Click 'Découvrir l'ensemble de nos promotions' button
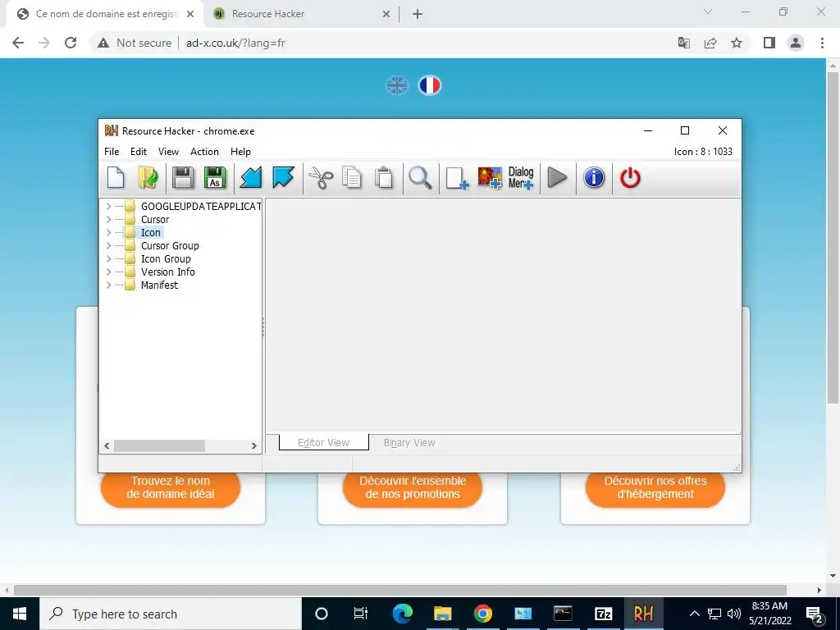 pyautogui.click(x=413, y=487)
